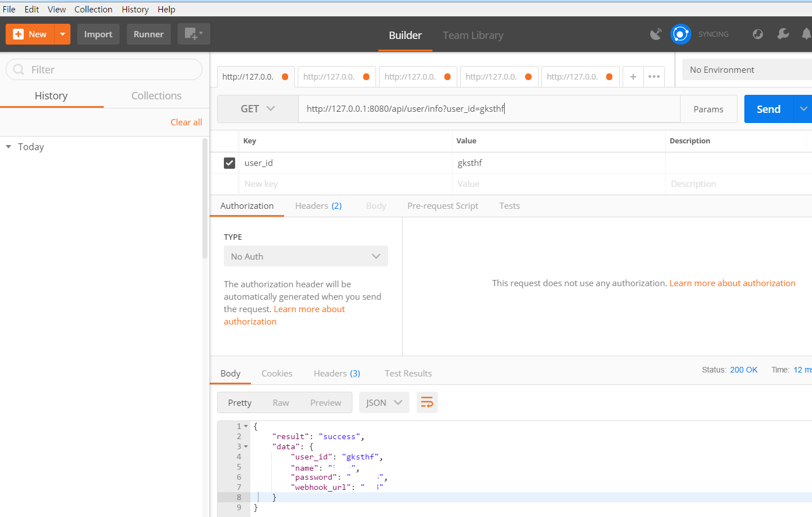
Task: Click the empty Value placeholder field
Action: click(x=558, y=183)
